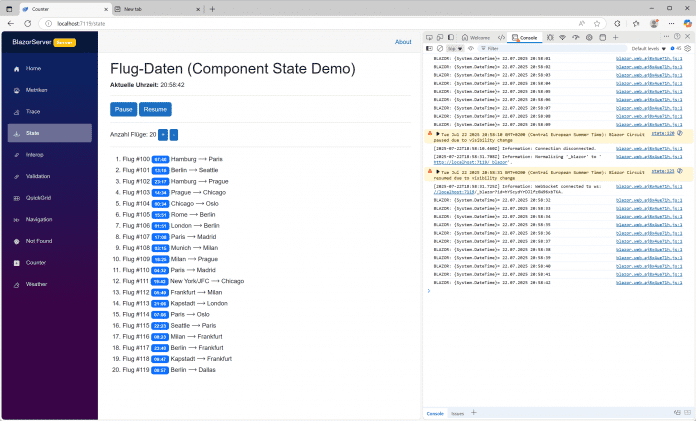Activate the New tab browser tab
Viewport: 696px width, 421px height.
[157, 9]
